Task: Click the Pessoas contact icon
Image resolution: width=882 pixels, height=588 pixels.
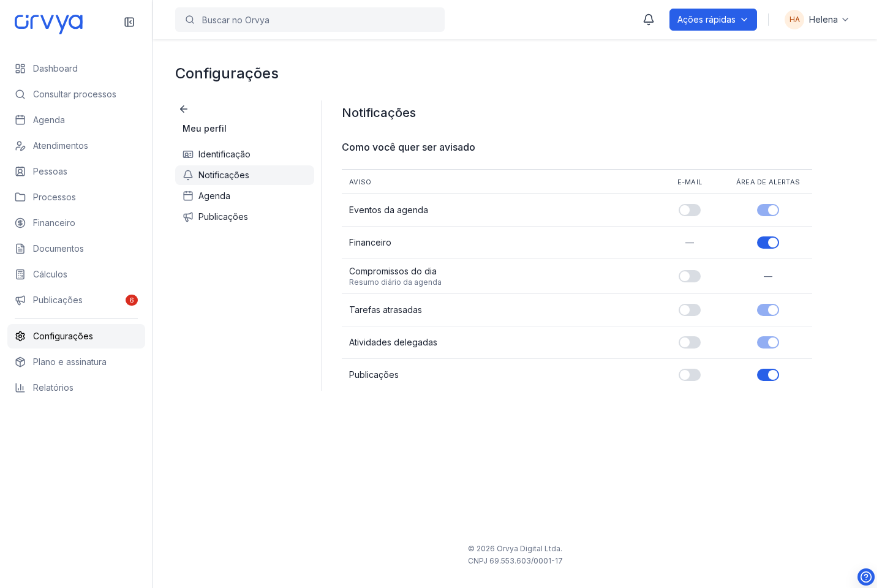Action: [x=20, y=171]
